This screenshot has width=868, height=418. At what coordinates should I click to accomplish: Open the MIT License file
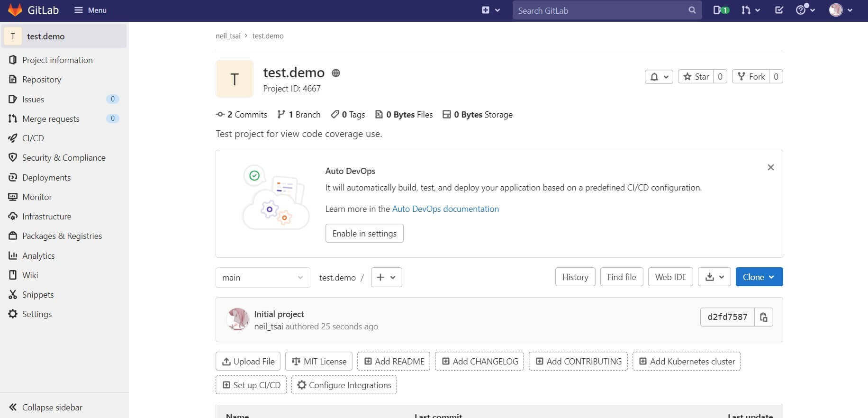pos(319,361)
